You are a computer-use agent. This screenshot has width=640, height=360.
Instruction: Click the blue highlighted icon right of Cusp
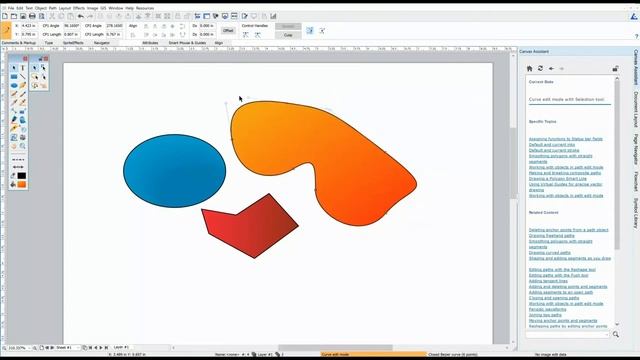point(310,31)
